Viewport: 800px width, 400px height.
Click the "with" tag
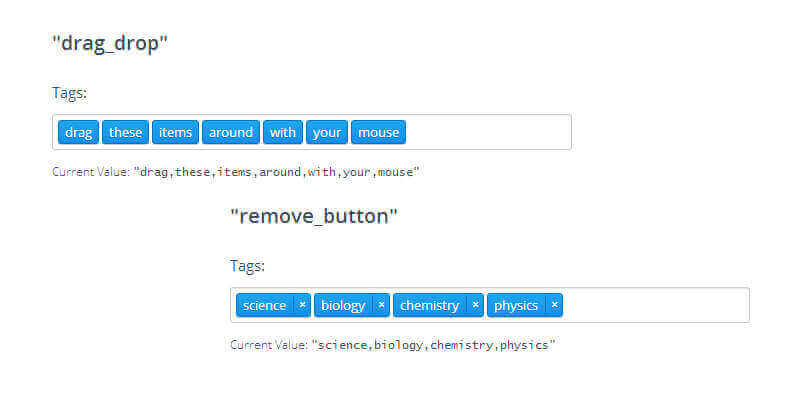pos(283,132)
